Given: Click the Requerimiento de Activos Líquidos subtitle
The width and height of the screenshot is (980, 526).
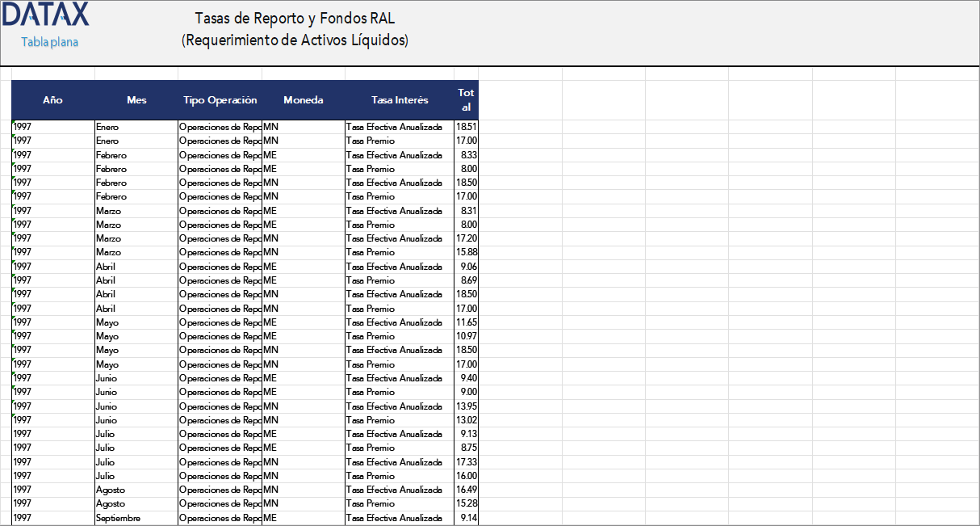Looking at the screenshot, I should (295, 40).
